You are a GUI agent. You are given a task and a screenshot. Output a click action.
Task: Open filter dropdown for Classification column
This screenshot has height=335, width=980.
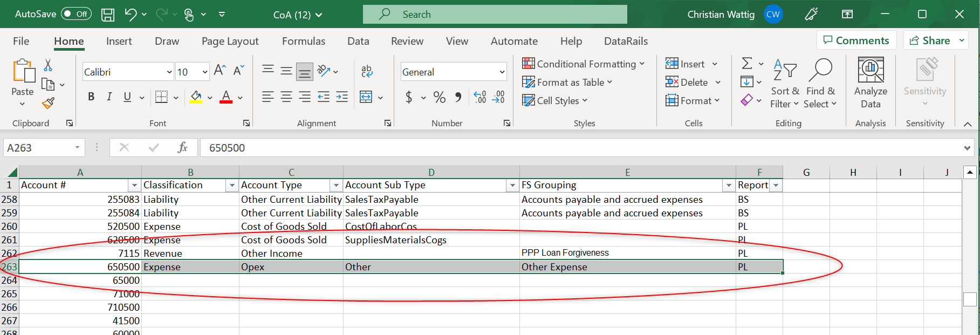232,186
